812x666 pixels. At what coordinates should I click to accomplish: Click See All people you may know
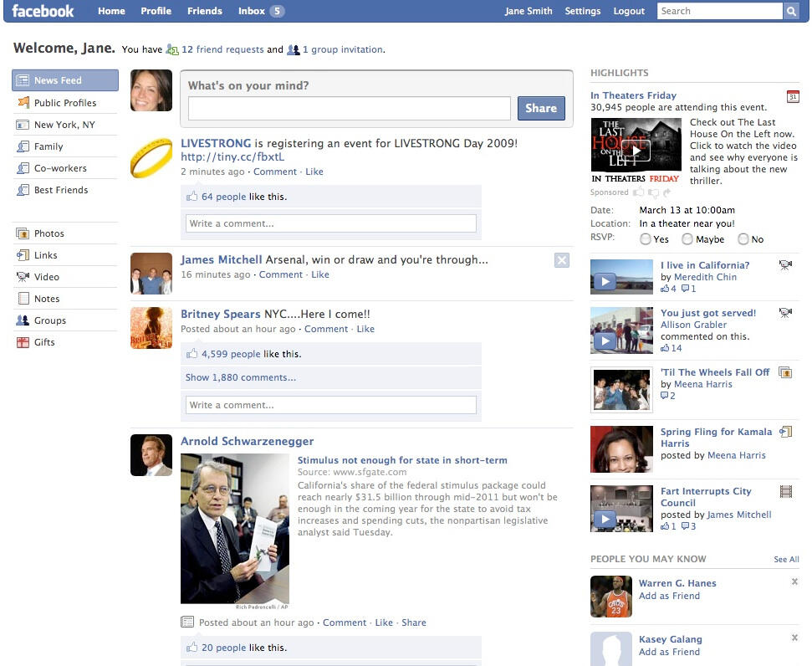[x=786, y=559]
